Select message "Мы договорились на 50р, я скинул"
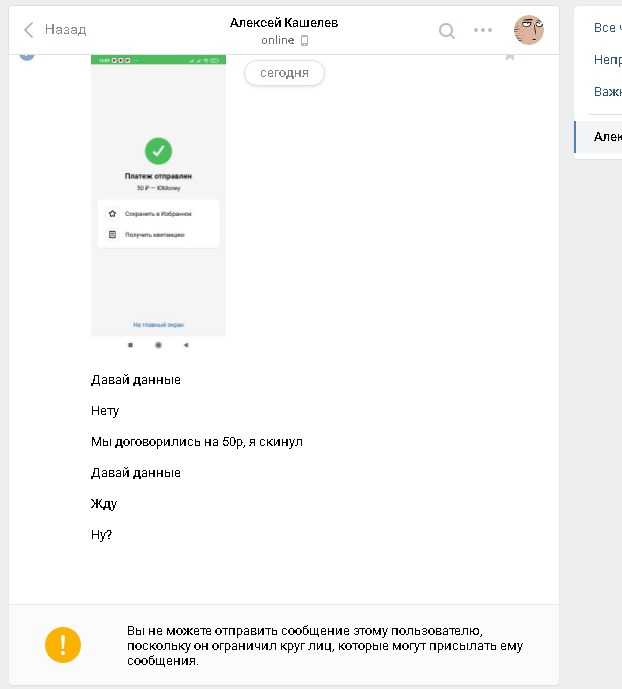Image resolution: width=622 pixels, height=689 pixels. click(x=196, y=442)
